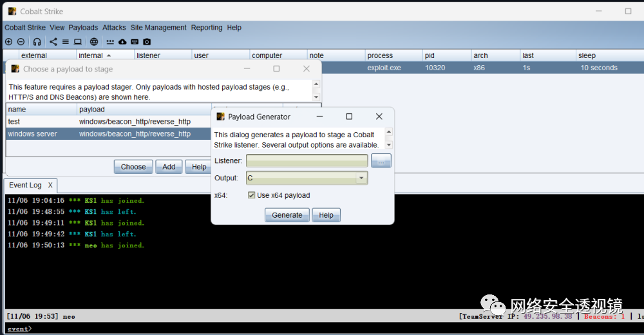Click the arch column header
The height and width of the screenshot is (335, 644).
[x=496, y=55]
